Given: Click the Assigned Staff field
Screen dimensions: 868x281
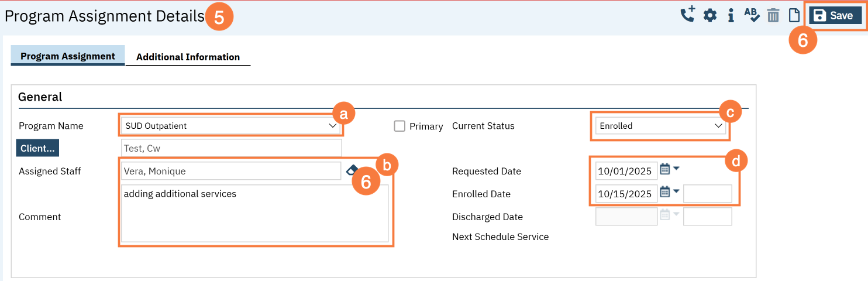Looking at the screenshot, I should 230,171.
